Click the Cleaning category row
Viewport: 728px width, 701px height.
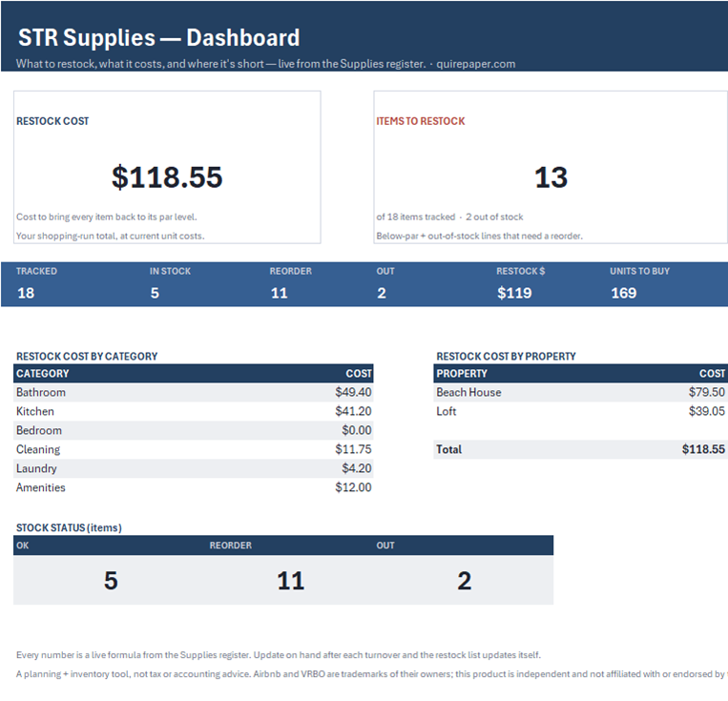pos(193,449)
